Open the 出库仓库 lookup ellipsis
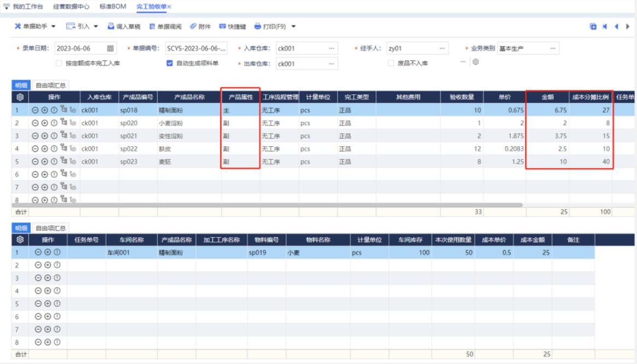This screenshot has width=637, height=364. click(x=332, y=64)
